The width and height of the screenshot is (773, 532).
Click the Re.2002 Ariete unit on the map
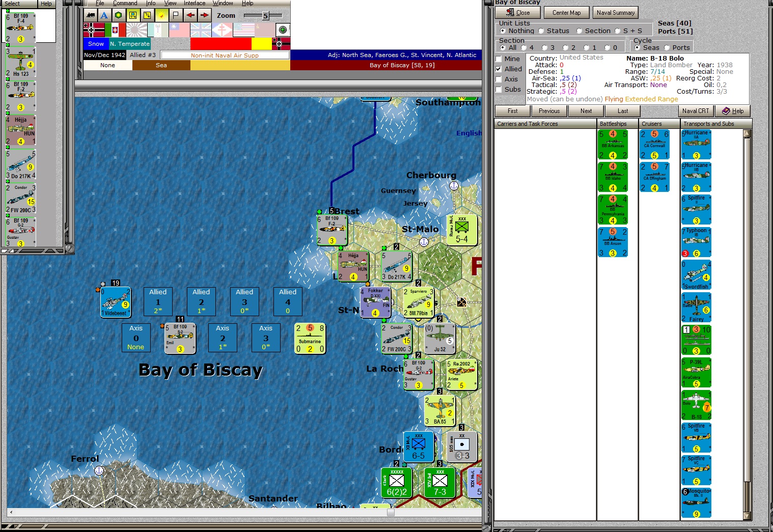(x=461, y=375)
